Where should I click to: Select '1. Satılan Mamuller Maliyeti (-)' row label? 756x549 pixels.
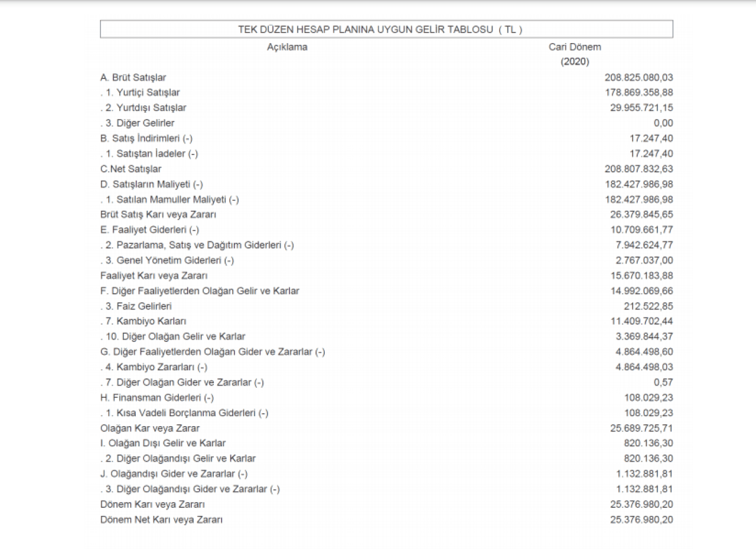pos(170,200)
